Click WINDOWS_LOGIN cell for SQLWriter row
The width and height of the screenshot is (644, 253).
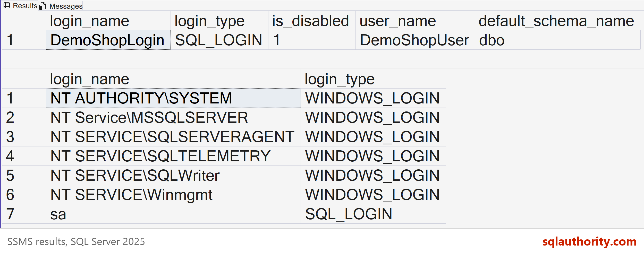coord(373,175)
